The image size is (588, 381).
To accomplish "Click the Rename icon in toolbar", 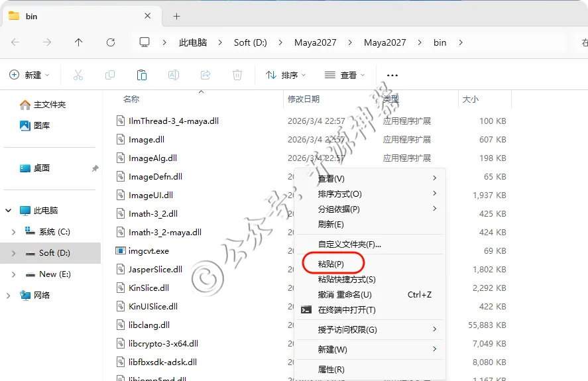I will [x=174, y=76].
